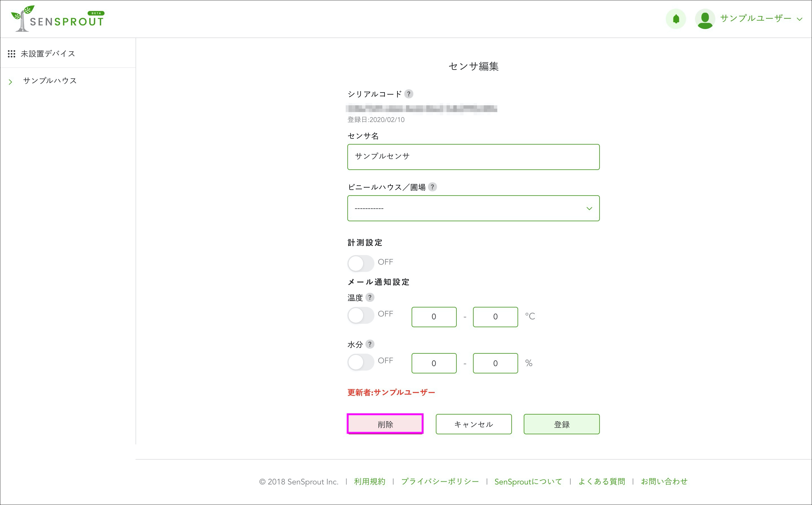Screen dimensions: 812x505
Task: Open the サンプルユーザー account menu
Action: point(761,19)
